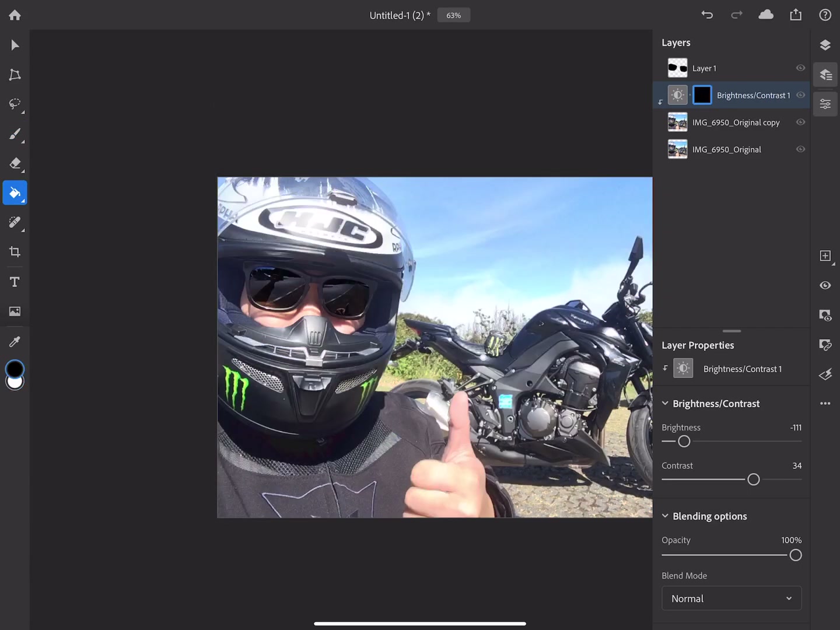Select IMG_6950_Original layer thumbnail

[x=677, y=149]
